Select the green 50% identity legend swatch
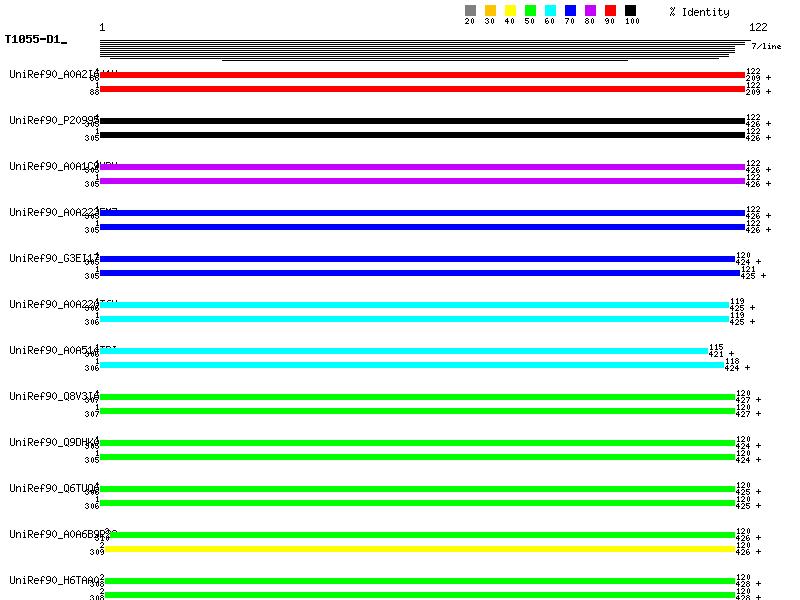Screen dimensions: 800x600 (530, 11)
